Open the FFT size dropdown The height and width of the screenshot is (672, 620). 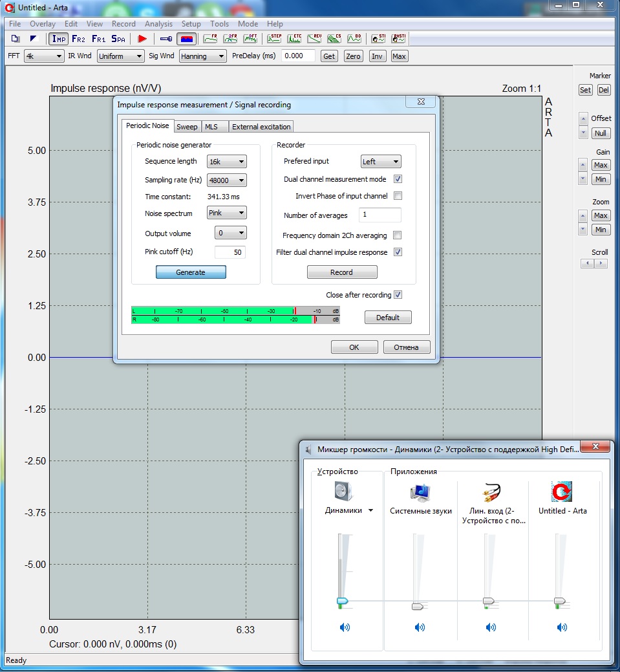pyautogui.click(x=44, y=56)
